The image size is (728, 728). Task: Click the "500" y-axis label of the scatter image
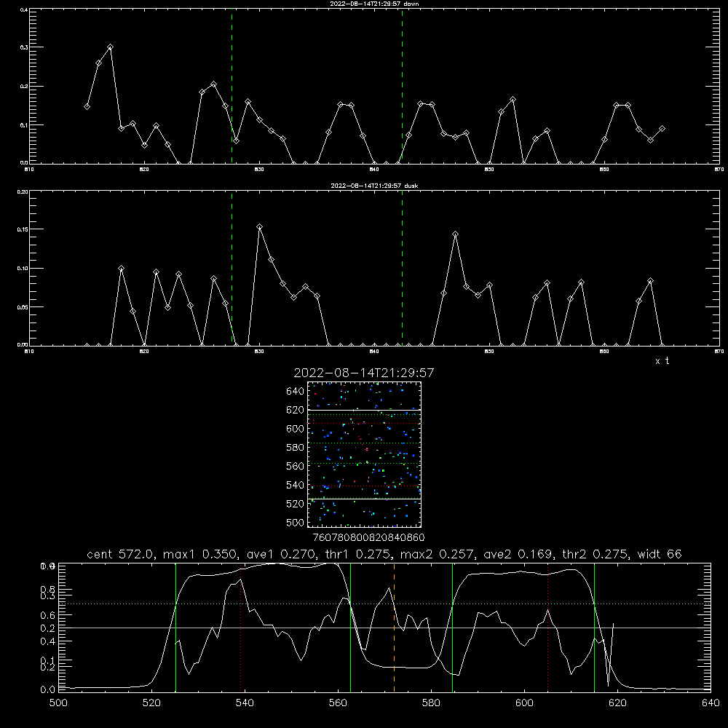pyautogui.click(x=296, y=523)
